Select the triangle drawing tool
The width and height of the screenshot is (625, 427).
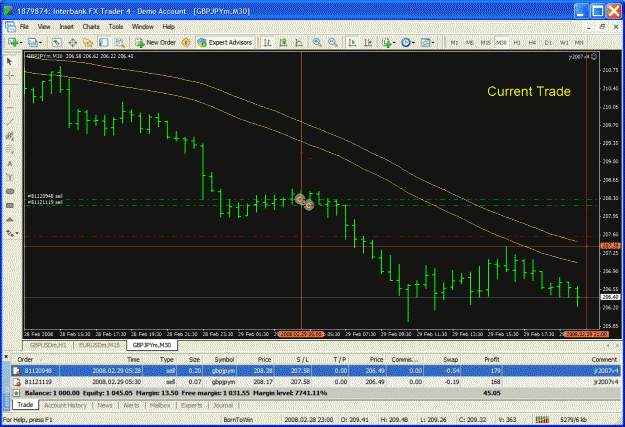point(10,219)
